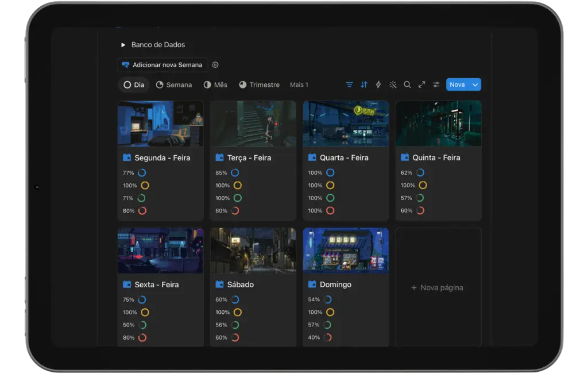Open automations lightning bolt icon
The width and height of the screenshot is (588, 373).
[x=378, y=85]
